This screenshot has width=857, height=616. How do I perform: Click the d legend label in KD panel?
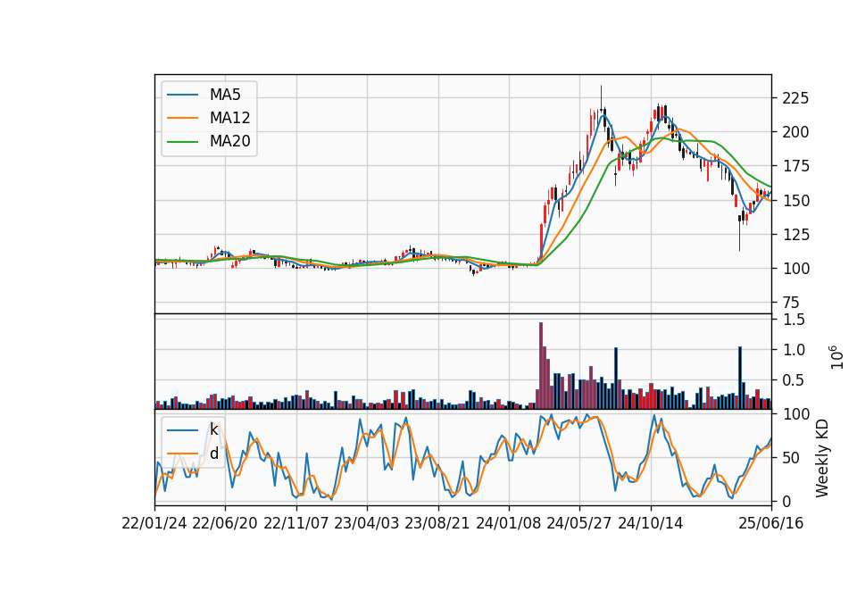tap(214, 454)
